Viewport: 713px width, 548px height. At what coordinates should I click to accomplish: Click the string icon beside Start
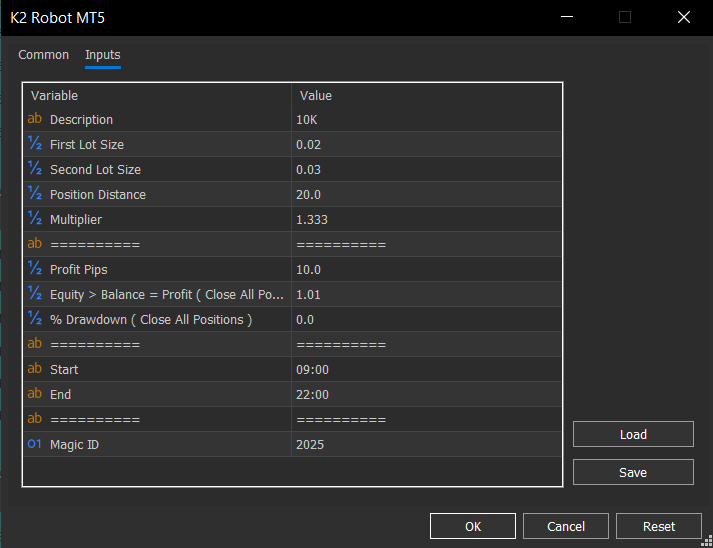point(35,368)
